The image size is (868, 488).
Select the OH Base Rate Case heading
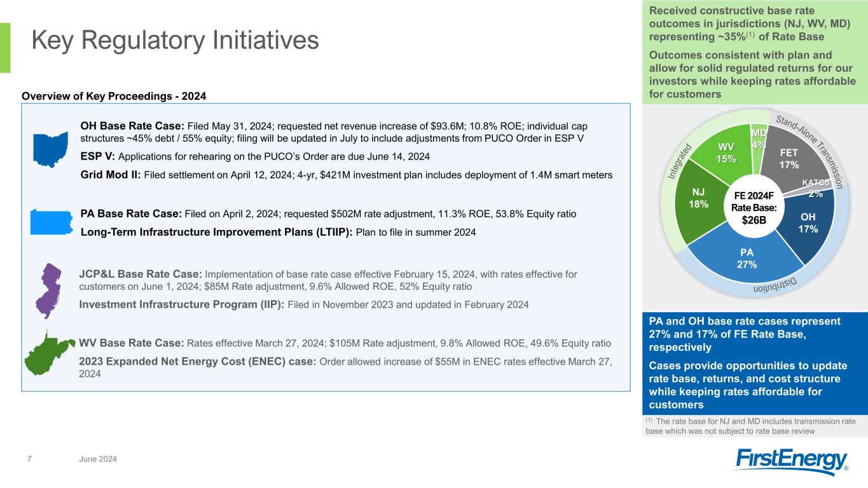[x=132, y=126]
